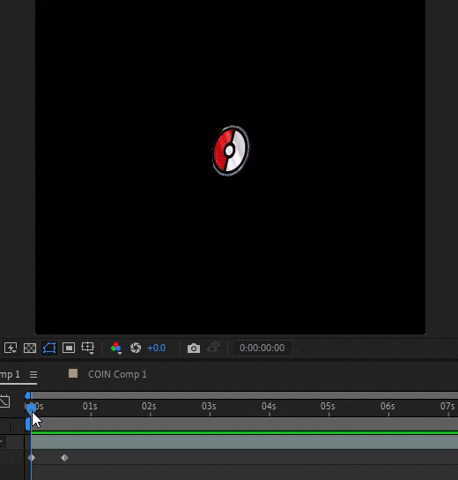Toggle mask and shape path visibility
Image resolution: width=458 pixels, height=480 pixels.
(x=49, y=348)
